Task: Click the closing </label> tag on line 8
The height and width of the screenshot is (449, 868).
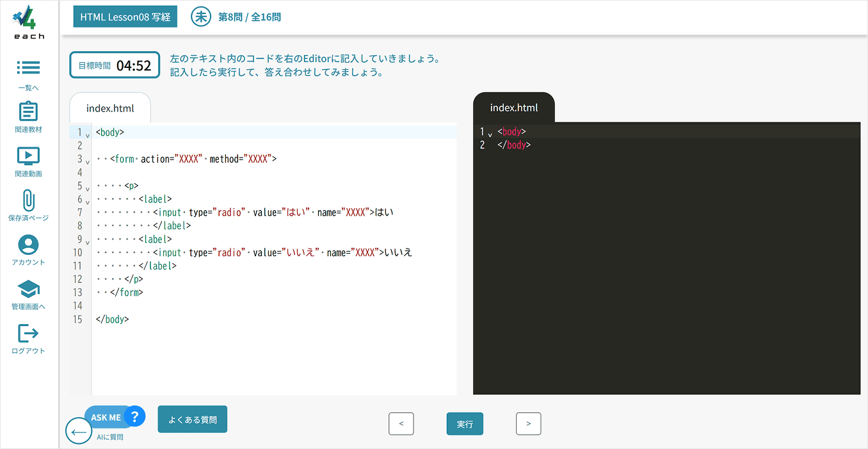Action: (172, 226)
